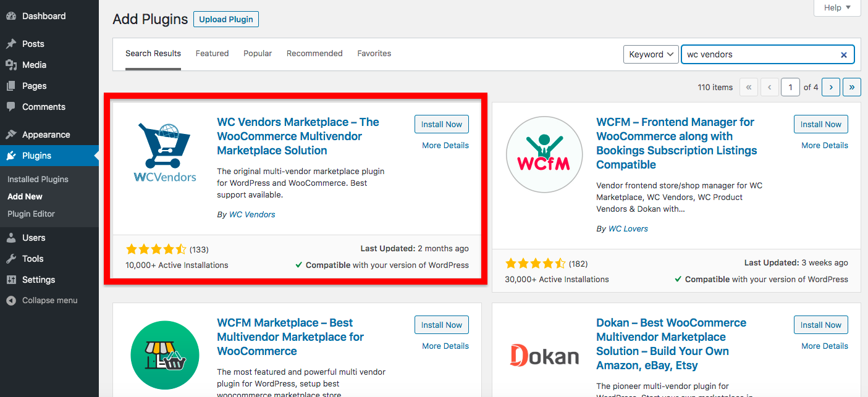Switch to Recommended tab
The image size is (868, 397).
314,54
